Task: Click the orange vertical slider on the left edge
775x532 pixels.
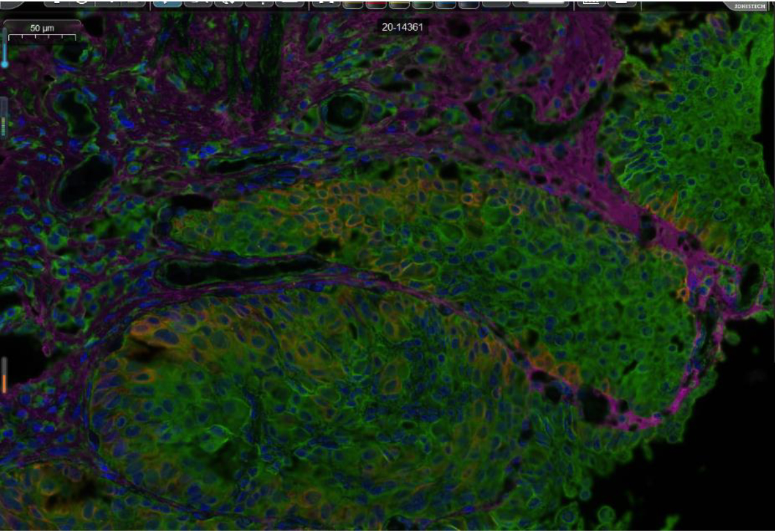Action: (4, 375)
